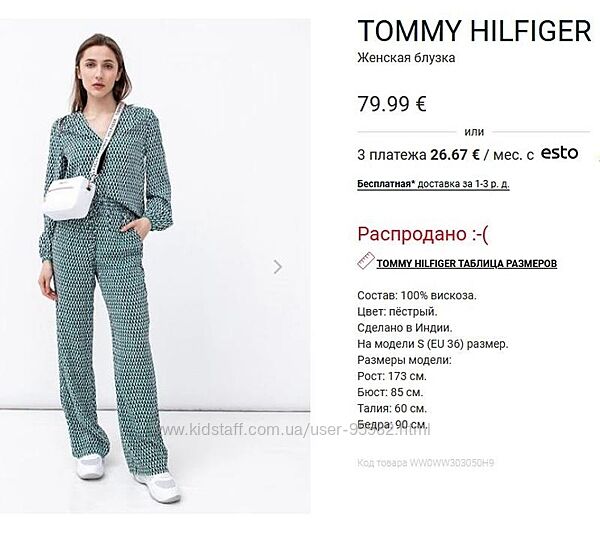Click the На модели S (EU 36) размер line

433,344
